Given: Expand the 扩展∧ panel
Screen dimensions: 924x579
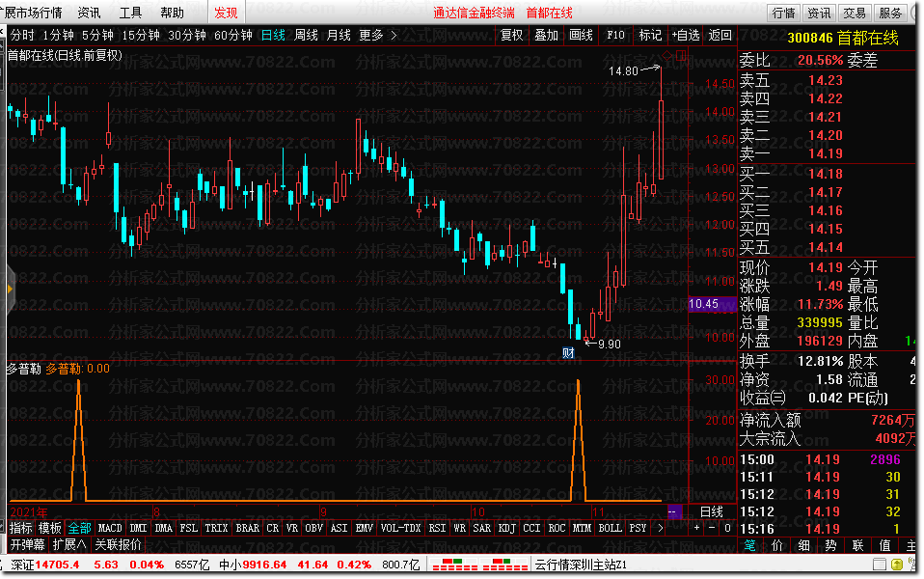Looking at the screenshot, I should click(68, 544).
